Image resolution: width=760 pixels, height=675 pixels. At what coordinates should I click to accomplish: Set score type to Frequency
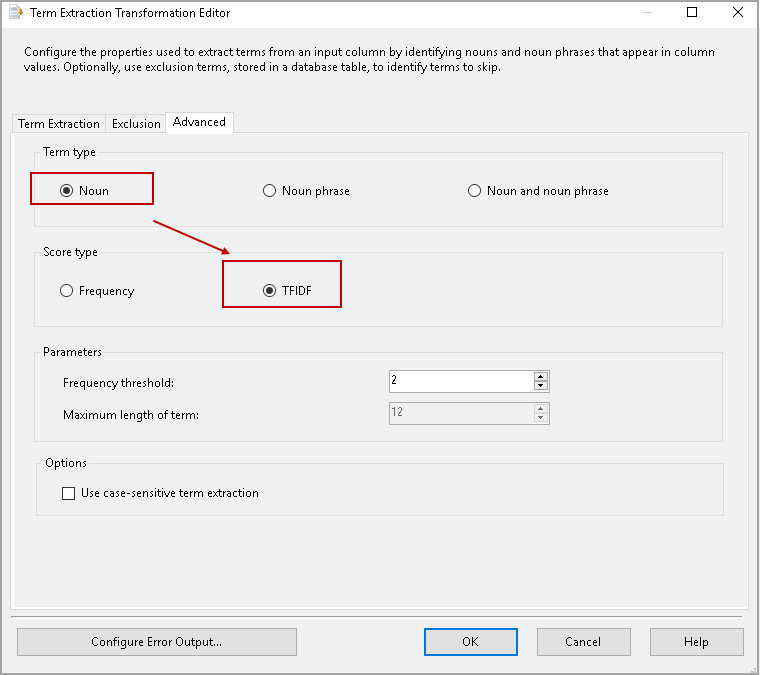[x=67, y=291]
